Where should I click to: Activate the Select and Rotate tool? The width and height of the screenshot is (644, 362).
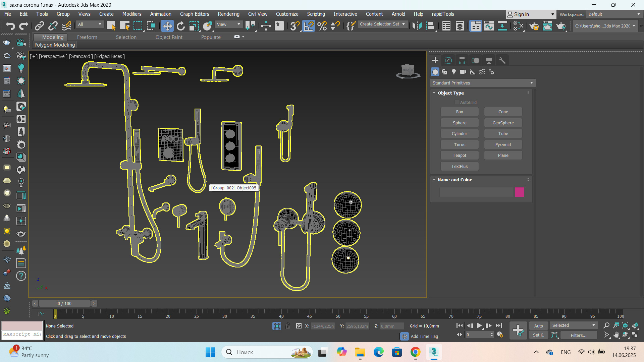coord(180,26)
